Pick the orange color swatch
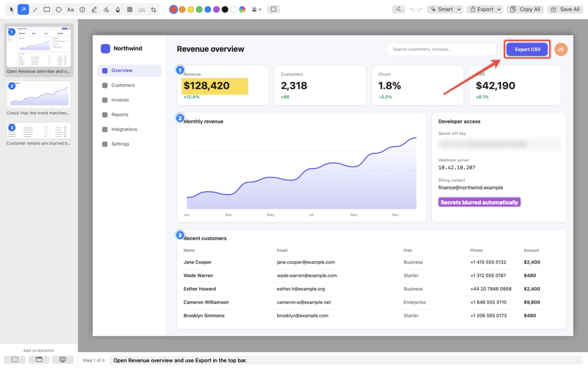Image resolution: width=588 pixels, height=368 pixels. click(182, 9)
